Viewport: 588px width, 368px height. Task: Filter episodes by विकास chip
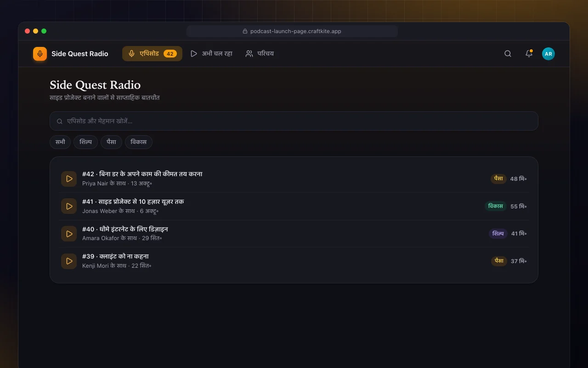point(138,142)
